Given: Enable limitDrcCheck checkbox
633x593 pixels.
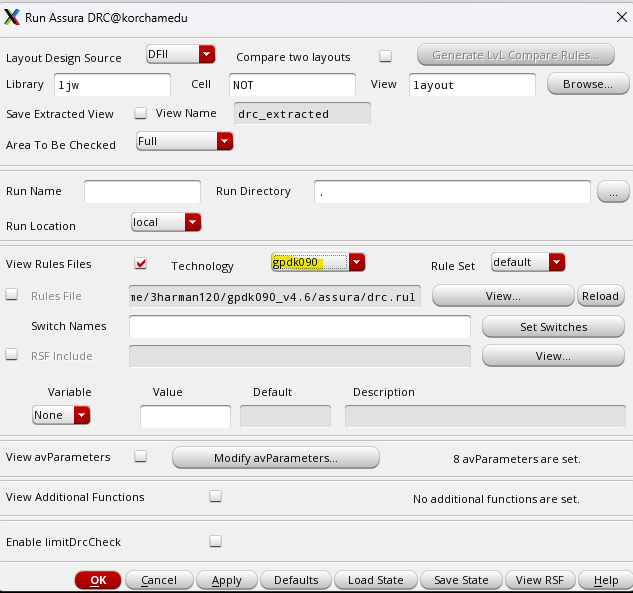Looking at the screenshot, I should click(x=216, y=541).
